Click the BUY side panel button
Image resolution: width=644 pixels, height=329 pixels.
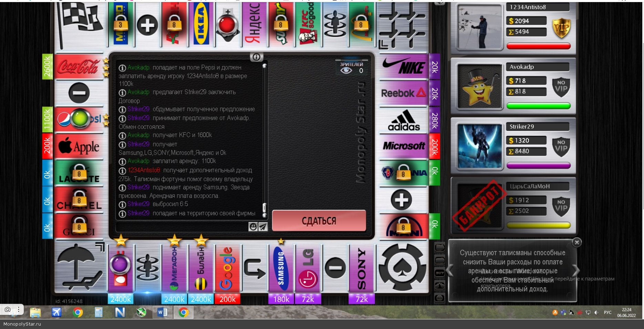click(x=440, y=273)
